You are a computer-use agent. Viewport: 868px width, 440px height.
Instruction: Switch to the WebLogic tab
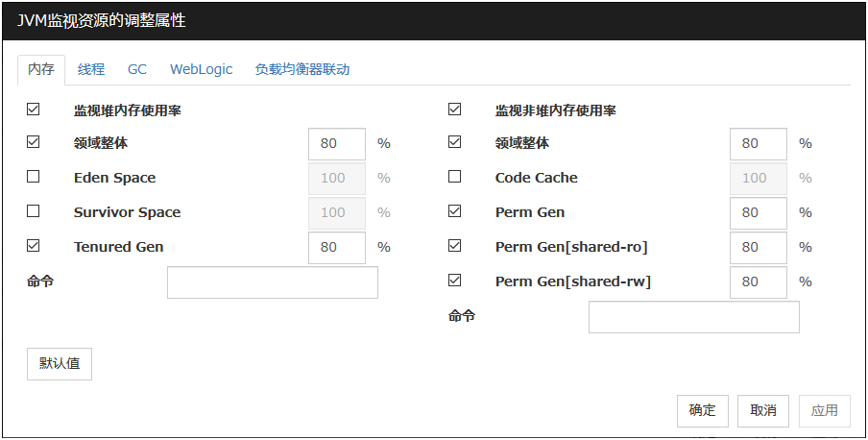point(202,69)
